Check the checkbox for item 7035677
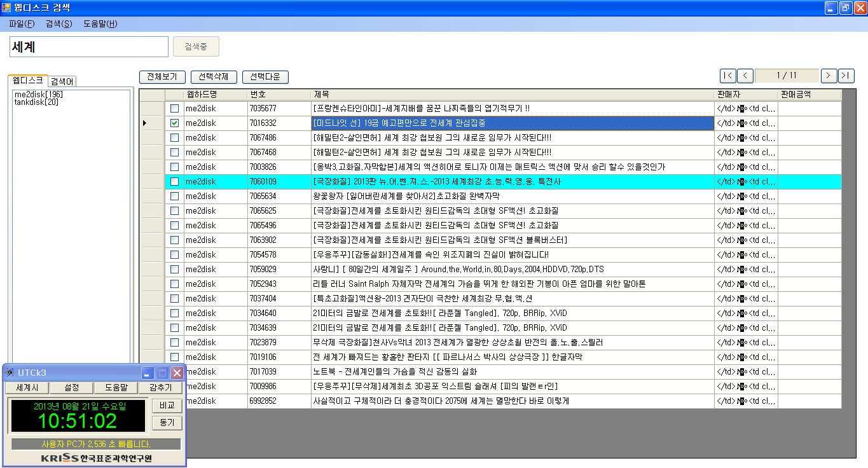This screenshot has height=468, width=868. [x=174, y=109]
